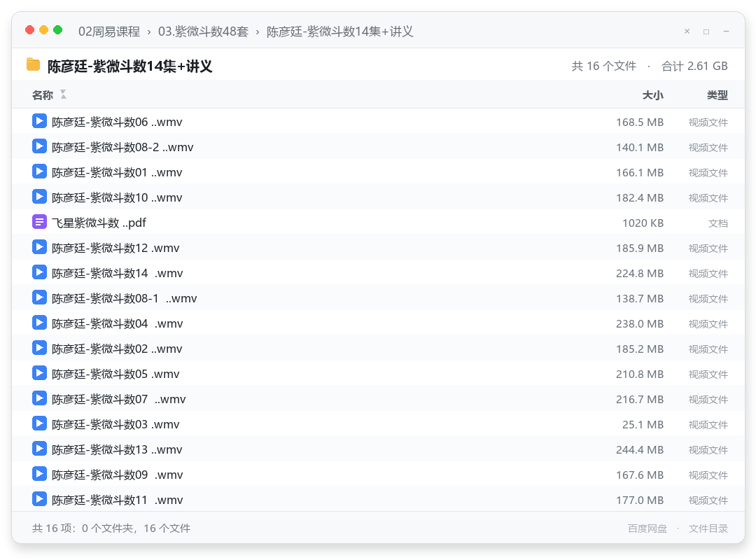Click video icon for 陈彦廷-紫微斗数13
Viewport: 756px width, 560px height.
tap(39, 449)
